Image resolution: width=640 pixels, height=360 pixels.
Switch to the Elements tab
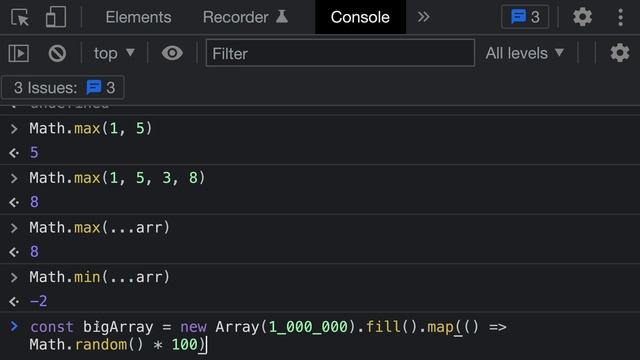[x=138, y=17]
